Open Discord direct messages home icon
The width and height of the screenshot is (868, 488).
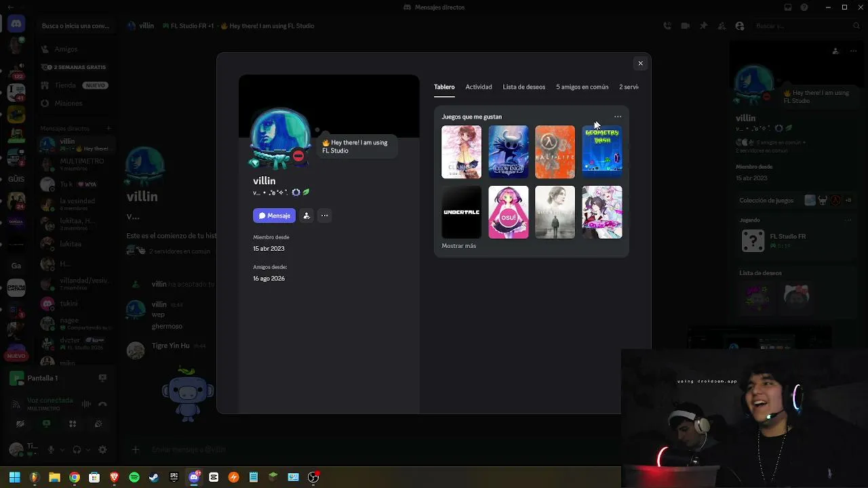tap(16, 25)
